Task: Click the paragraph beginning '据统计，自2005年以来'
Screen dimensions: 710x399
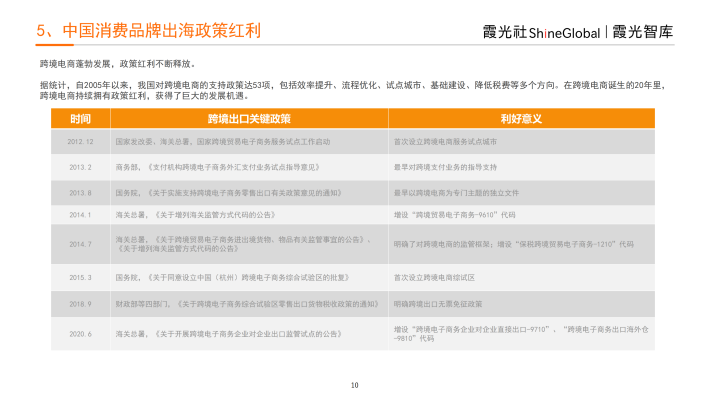Action: tap(353, 90)
